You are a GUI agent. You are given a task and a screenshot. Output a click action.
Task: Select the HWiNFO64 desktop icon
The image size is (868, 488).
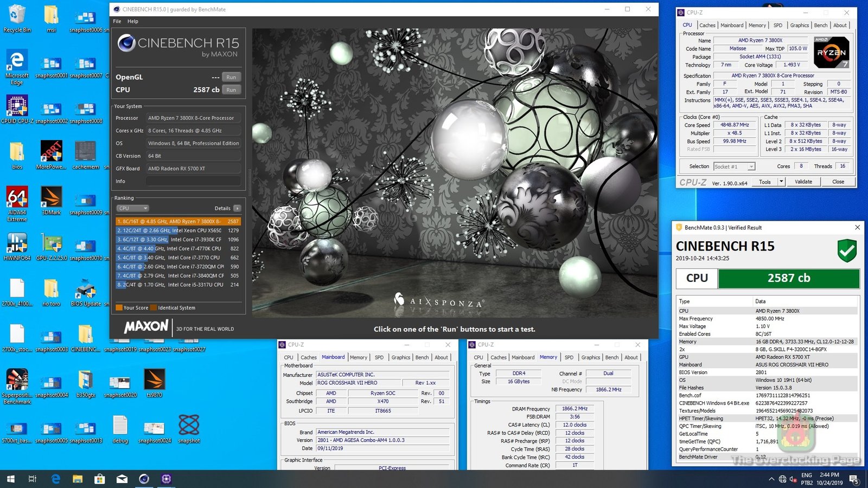coord(17,243)
